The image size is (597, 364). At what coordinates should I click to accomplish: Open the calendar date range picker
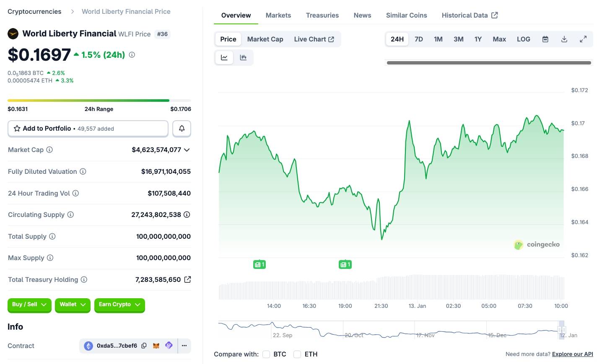pos(545,39)
